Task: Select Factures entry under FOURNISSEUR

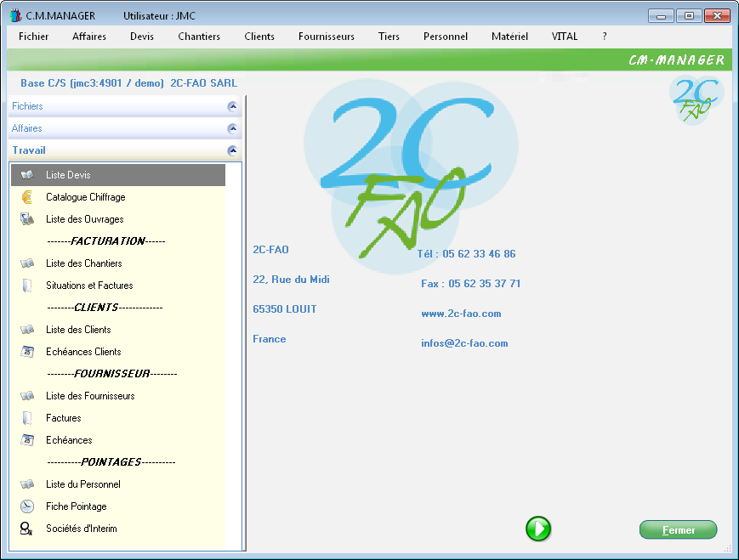Action: click(x=118, y=418)
